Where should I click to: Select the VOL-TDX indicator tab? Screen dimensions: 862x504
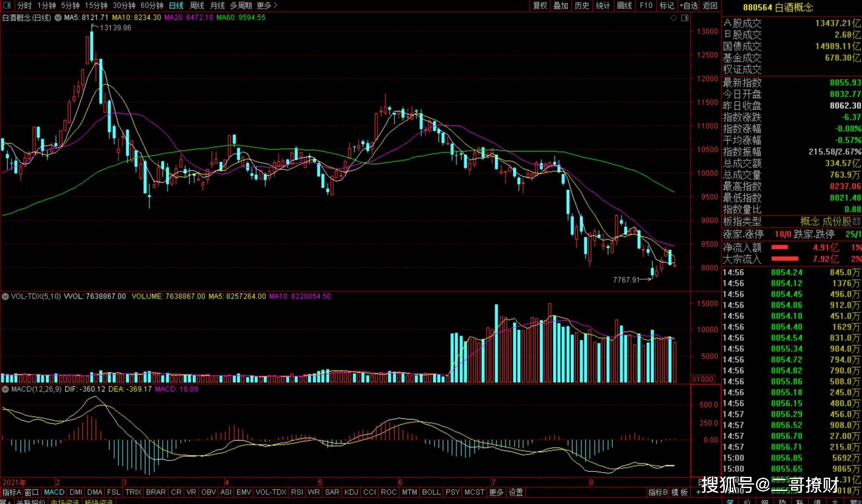271,492
